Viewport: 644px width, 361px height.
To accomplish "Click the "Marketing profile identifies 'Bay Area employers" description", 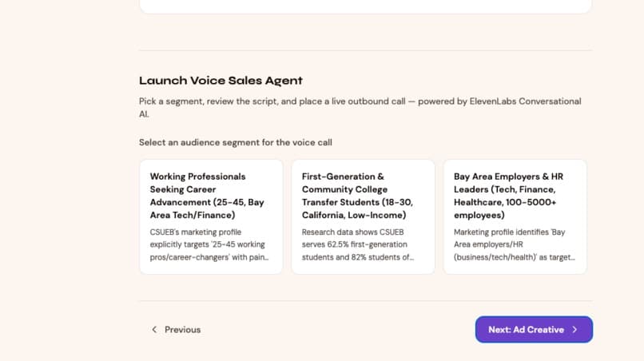I will click(x=515, y=244).
